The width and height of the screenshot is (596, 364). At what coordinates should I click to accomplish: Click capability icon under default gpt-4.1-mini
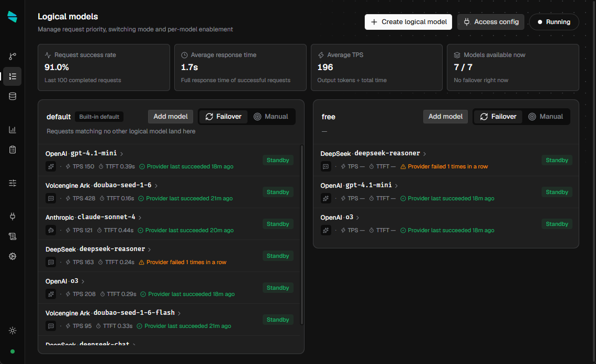click(x=51, y=166)
